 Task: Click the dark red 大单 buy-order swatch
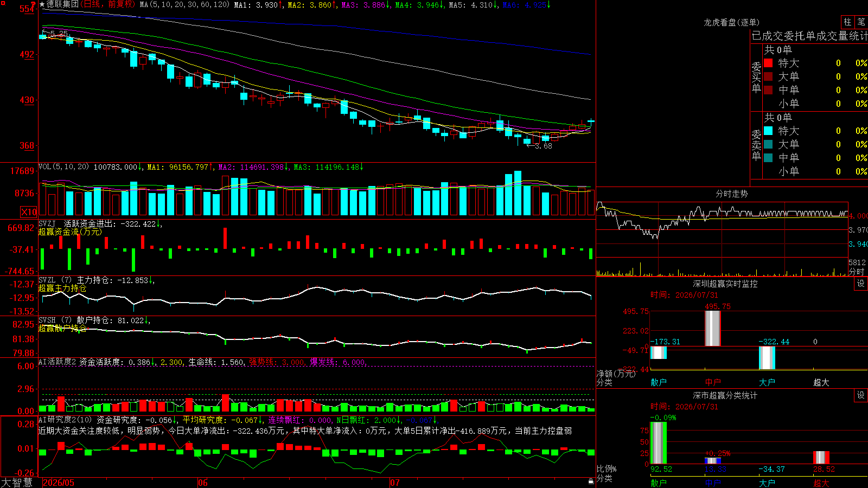[x=768, y=76]
